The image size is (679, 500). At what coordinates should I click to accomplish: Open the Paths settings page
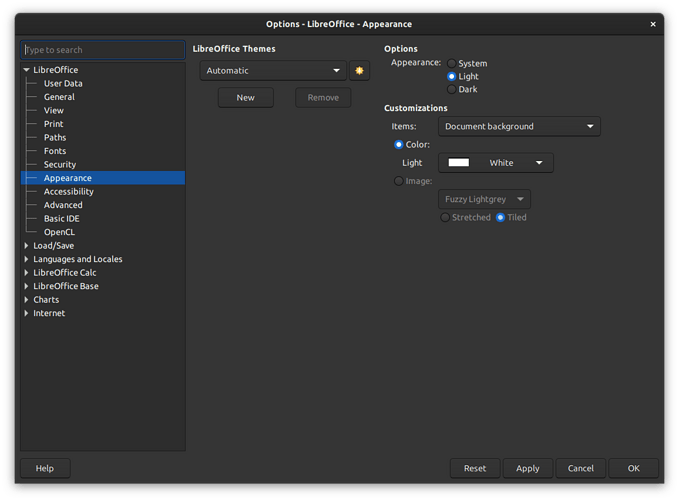pyautogui.click(x=55, y=137)
